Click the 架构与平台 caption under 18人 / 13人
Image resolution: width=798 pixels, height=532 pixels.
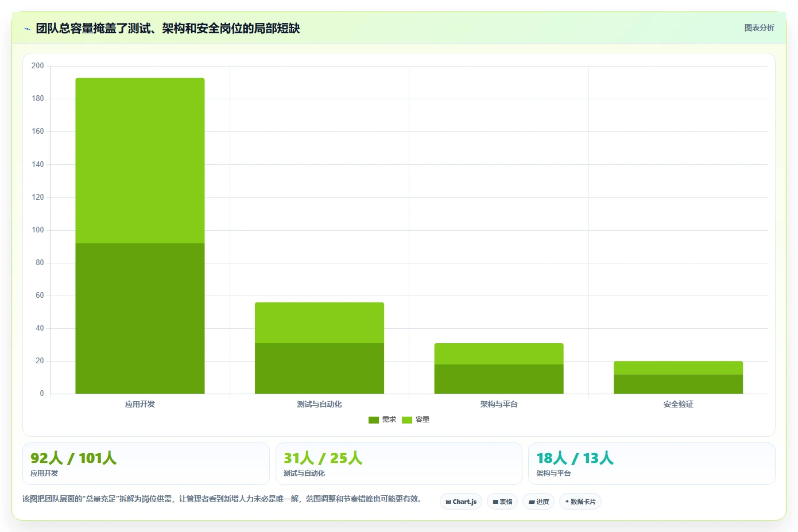point(553,473)
